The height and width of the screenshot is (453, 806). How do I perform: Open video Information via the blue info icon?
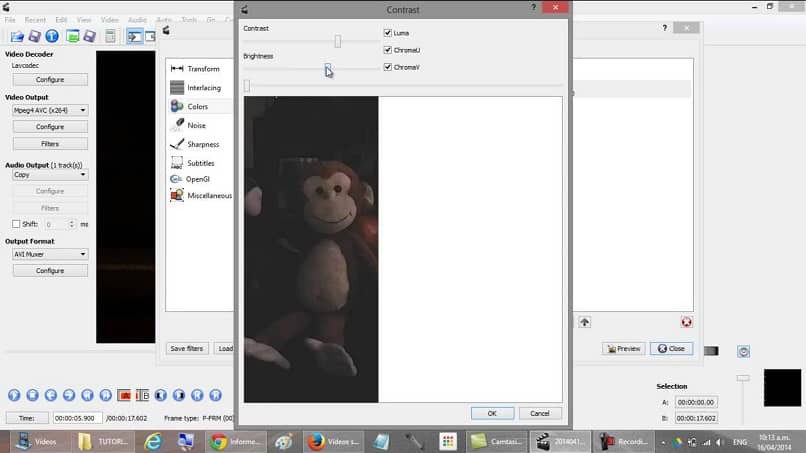coord(52,36)
